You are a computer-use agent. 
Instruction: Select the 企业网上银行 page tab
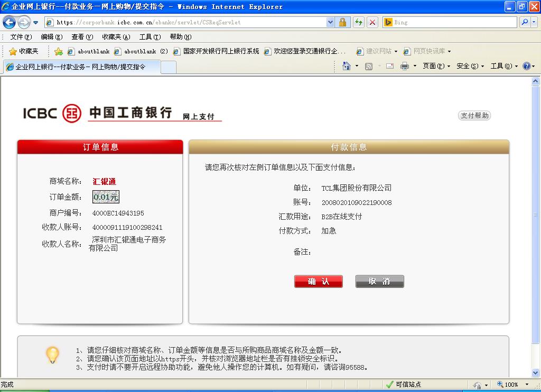(x=81, y=67)
